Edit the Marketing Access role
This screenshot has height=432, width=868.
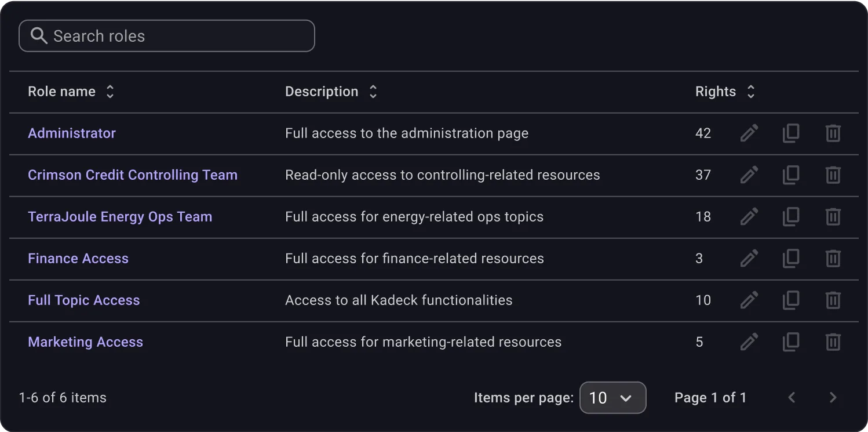point(749,342)
